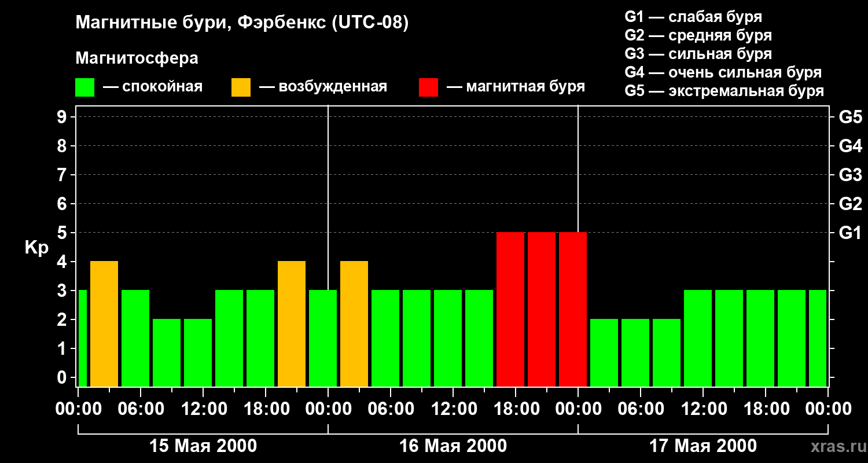Image resolution: width=868 pixels, height=463 pixels.
Task: Click the '16 Мая 2000' date label
Action: click(x=453, y=446)
